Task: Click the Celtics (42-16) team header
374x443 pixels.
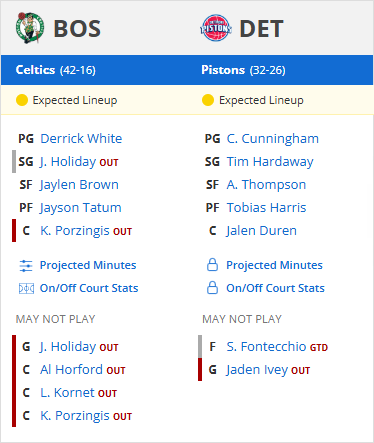Action: point(56,70)
